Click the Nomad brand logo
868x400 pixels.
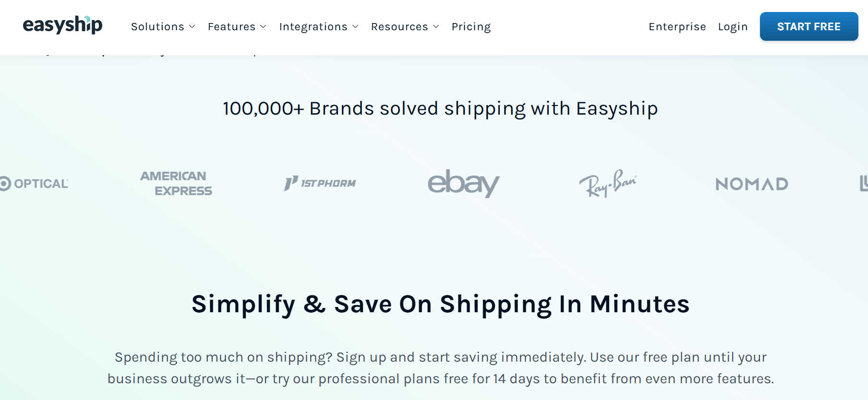tap(751, 184)
